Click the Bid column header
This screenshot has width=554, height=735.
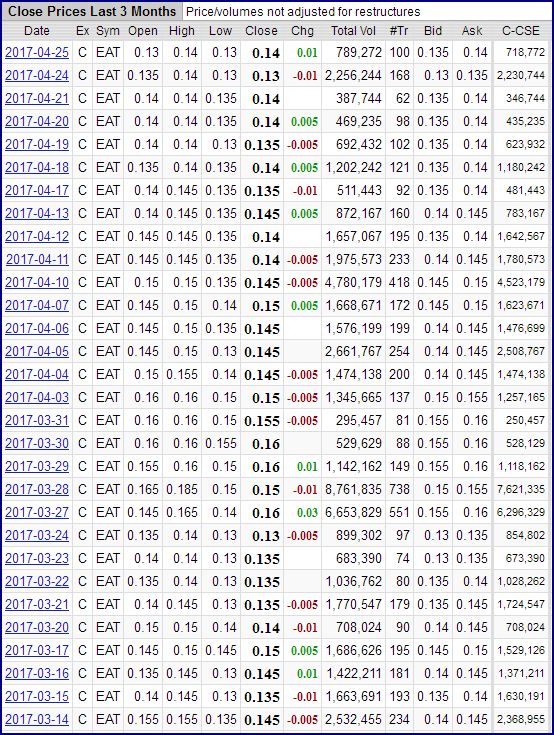433,30
